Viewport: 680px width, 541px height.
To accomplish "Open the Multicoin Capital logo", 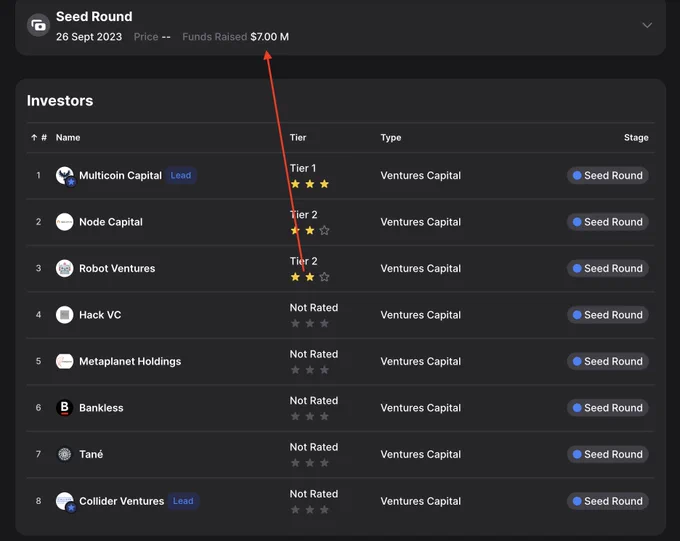I will point(65,176).
